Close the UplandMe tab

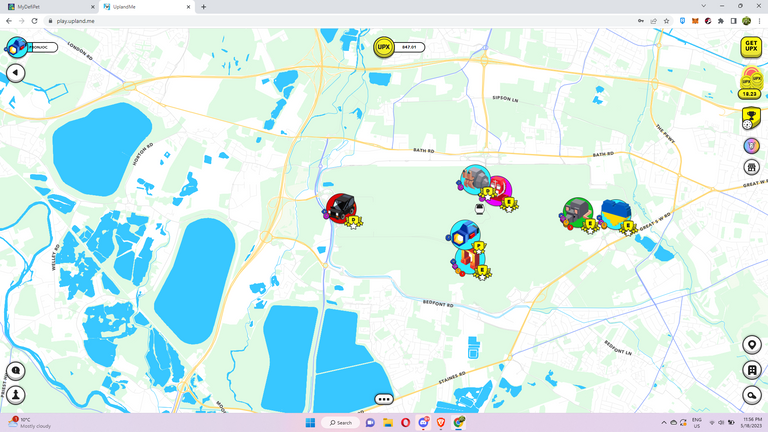[x=188, y=7]
